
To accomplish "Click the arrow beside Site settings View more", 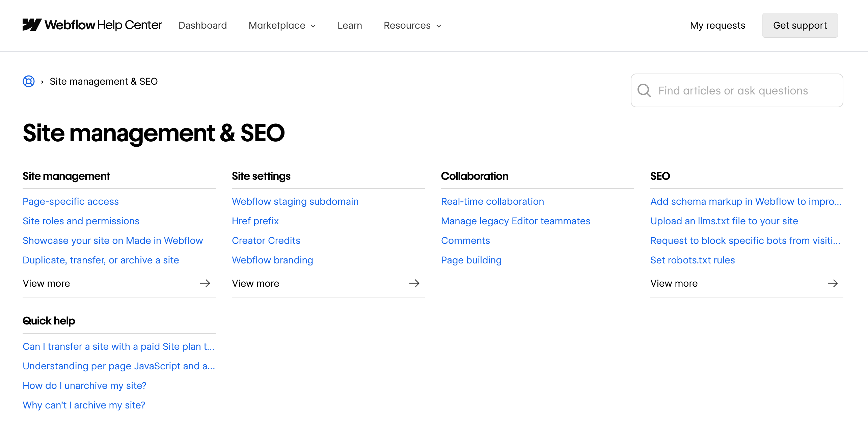I will [x=414, y=283].
